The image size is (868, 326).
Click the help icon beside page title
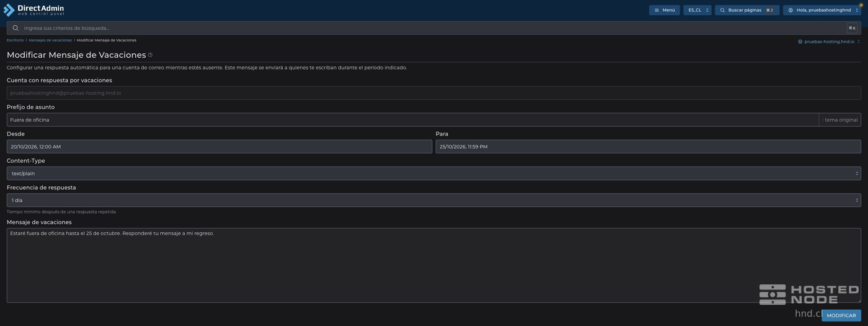click(150, 55)
